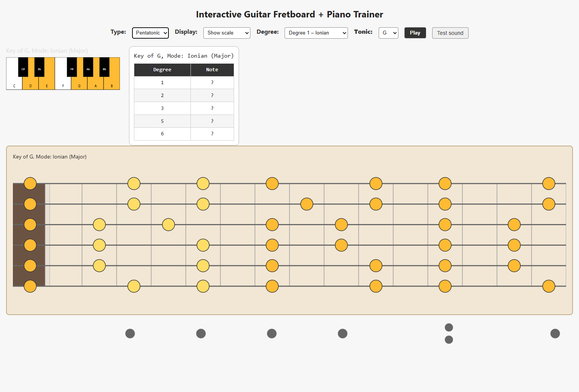Tap the highlighted E piano key
579x392 pixels.
point(47,83)
